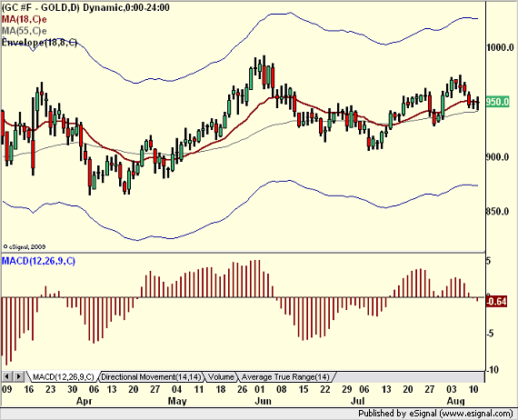Click the MA(18,C)e legend label

pyautogui.click(x=25, y=19)
